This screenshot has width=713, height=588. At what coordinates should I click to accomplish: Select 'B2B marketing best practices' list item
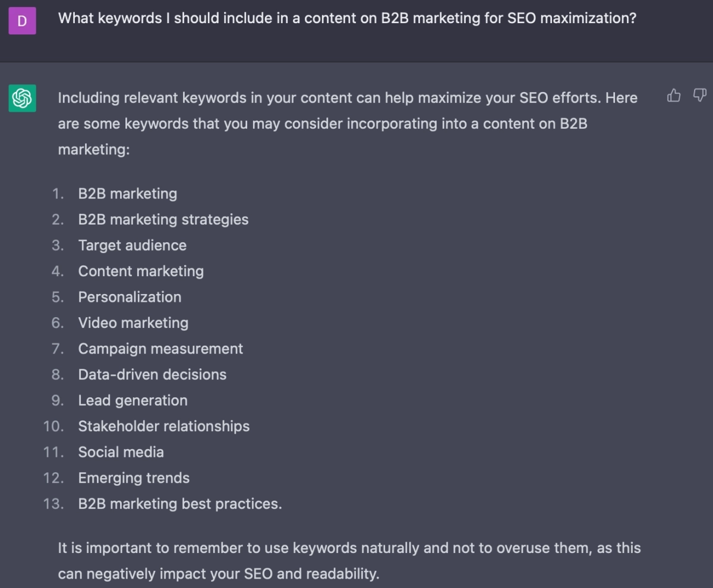point(179,504)
